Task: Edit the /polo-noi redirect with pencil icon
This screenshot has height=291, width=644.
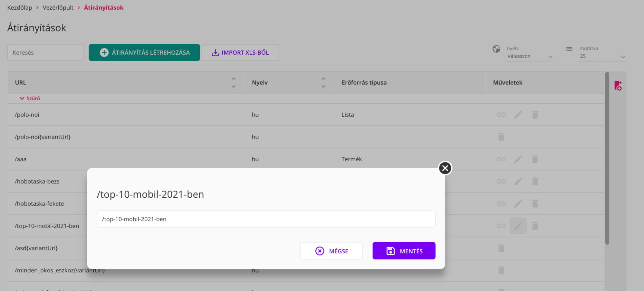Action: [x=518, y=115]
